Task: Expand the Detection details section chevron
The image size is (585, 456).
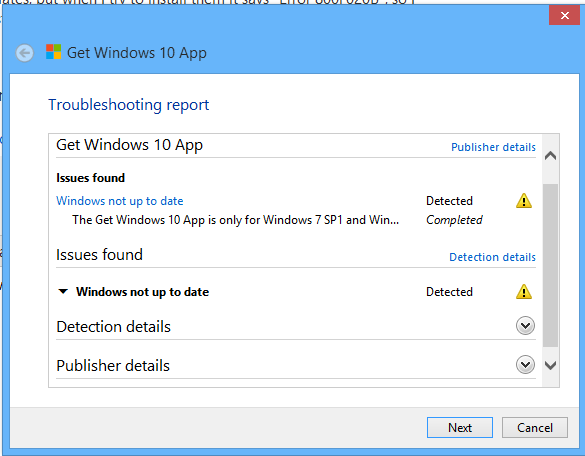Action: 525,326
